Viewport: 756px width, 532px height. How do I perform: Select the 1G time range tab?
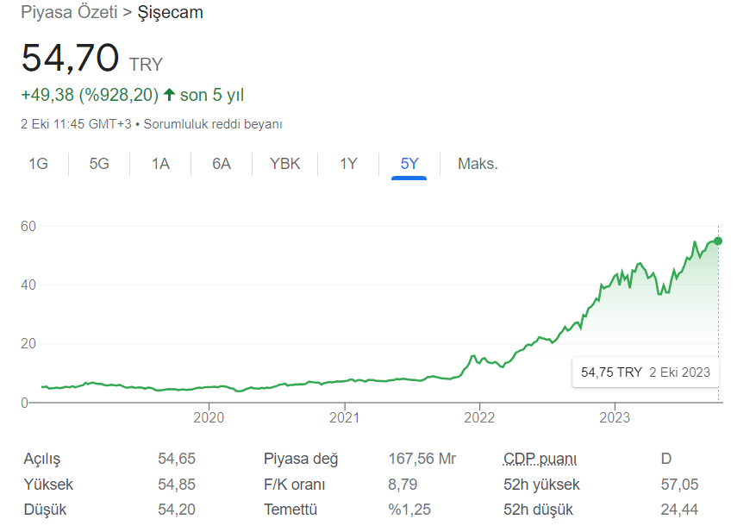coord(38,164)
